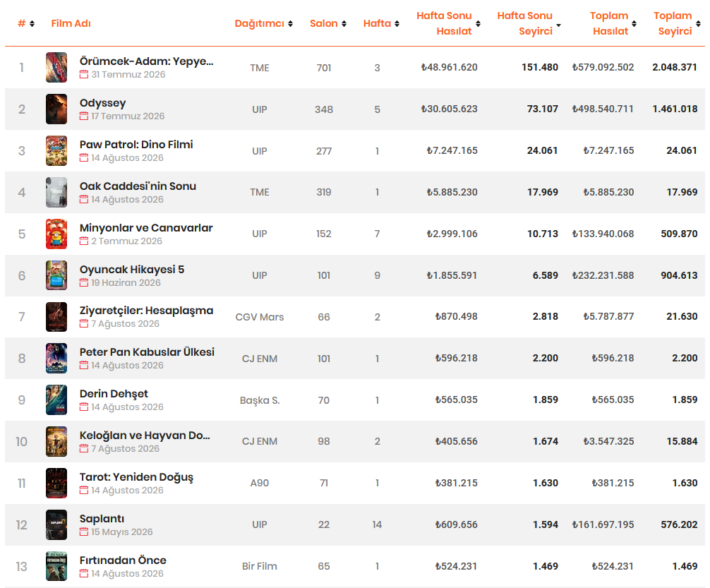Click calendar icon beside 19 Haziran 2026

pyautogui.click(x=84, y=282)
